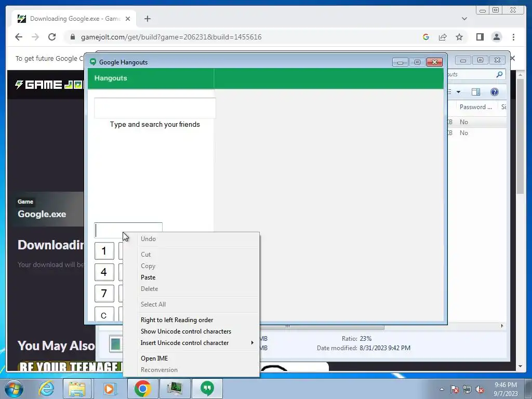
Task: Click the Action Center flag icon
Action: 454,389
